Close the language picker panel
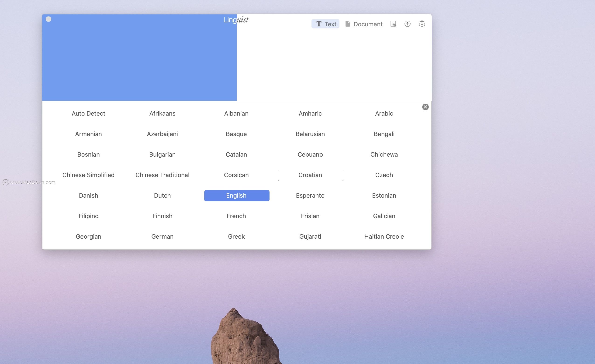Viewport: 595px width, 364px height. pos(425,106)
